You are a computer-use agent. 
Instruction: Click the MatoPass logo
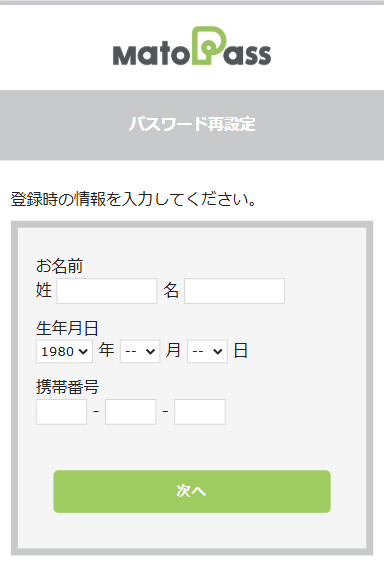click(192, 46)
